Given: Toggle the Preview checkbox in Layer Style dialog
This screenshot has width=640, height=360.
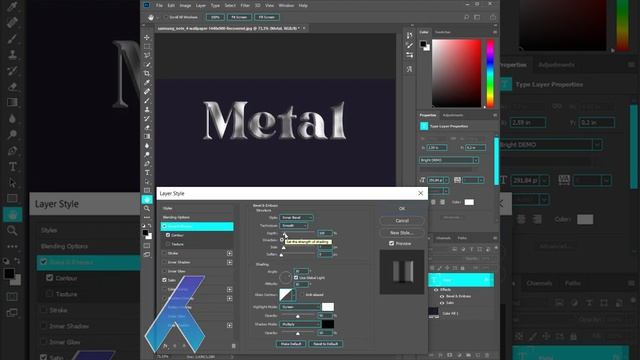Looking at the screenshot, I should [x=391, y=244].
